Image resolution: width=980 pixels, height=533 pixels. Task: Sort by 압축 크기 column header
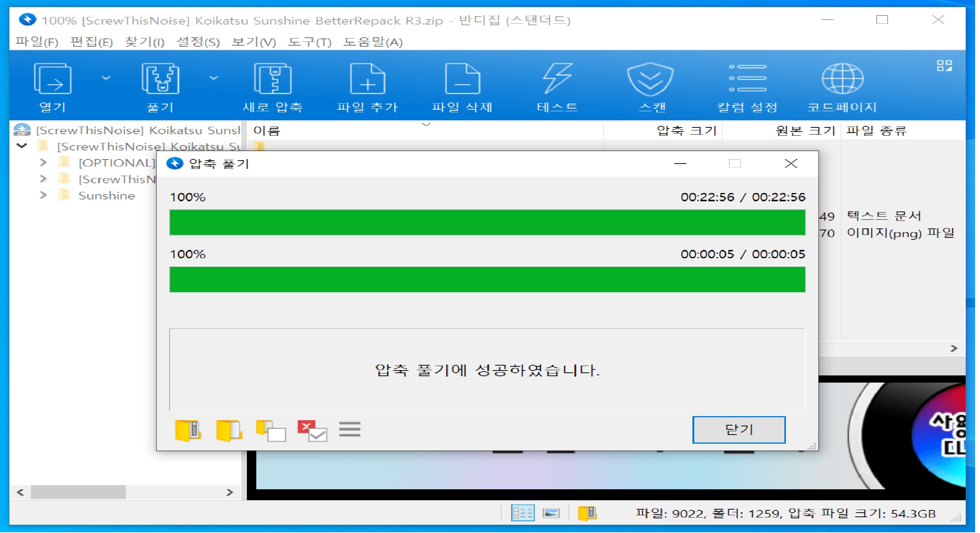tap(686, 131)
